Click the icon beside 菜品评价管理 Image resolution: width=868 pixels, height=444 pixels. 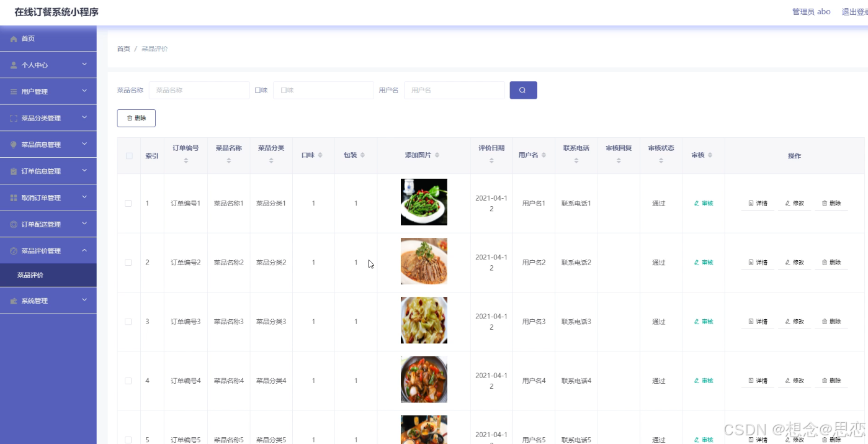coord(14,251)
